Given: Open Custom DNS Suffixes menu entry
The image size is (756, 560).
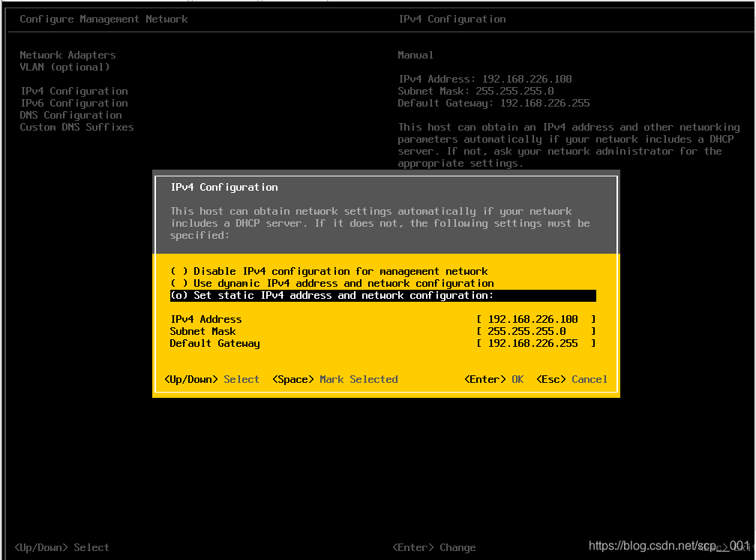Looking at the screenshot, I should point(76,127).
